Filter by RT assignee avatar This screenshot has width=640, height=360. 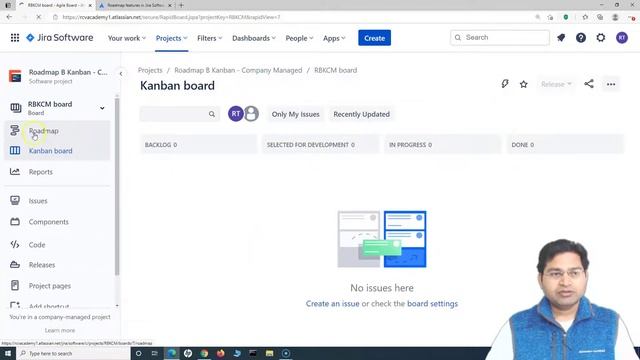pyautogui.click(x=236, y=114)
